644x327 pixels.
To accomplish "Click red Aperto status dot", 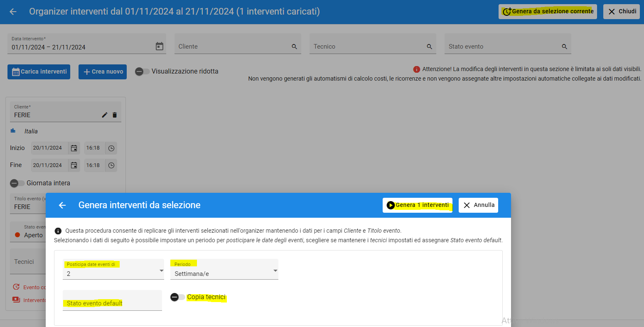I will [17, 235].
